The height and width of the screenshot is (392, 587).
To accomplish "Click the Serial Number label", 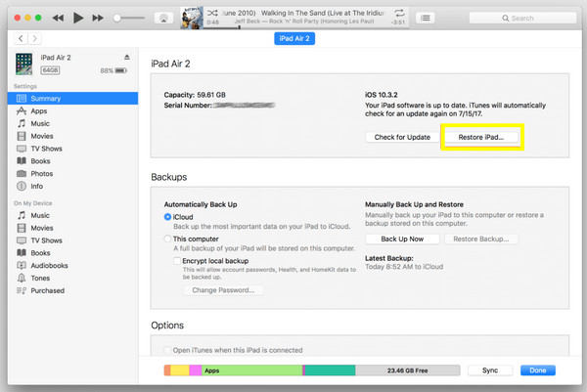I will tap(188, 106).
